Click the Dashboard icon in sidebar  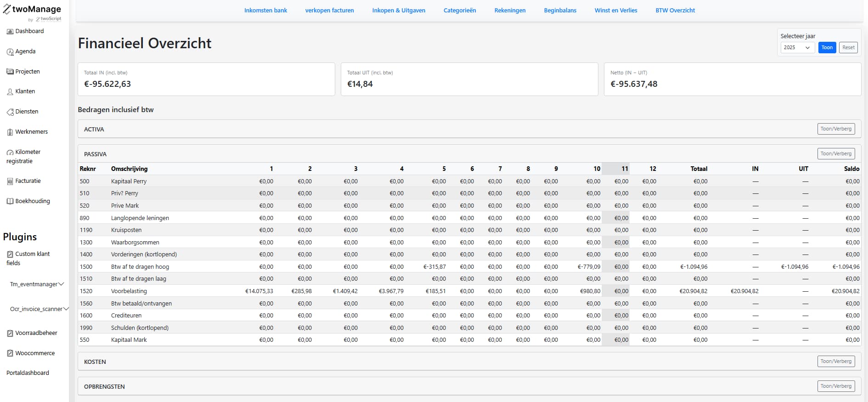coord(10,32)
